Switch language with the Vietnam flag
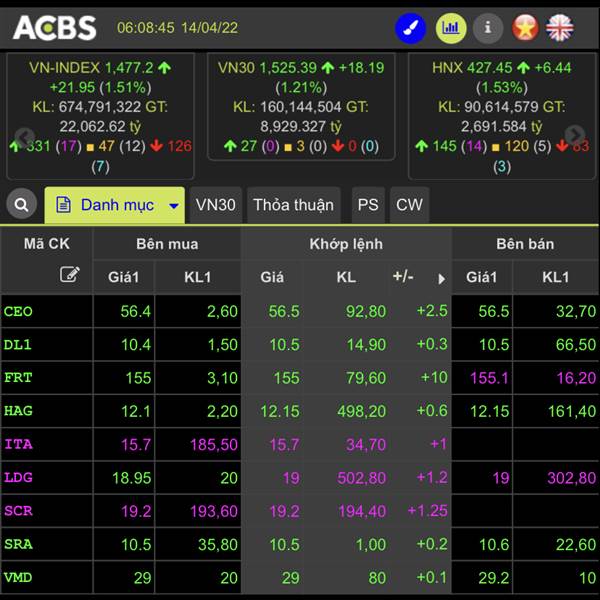The image size is (600, 600). click(525, 27)
